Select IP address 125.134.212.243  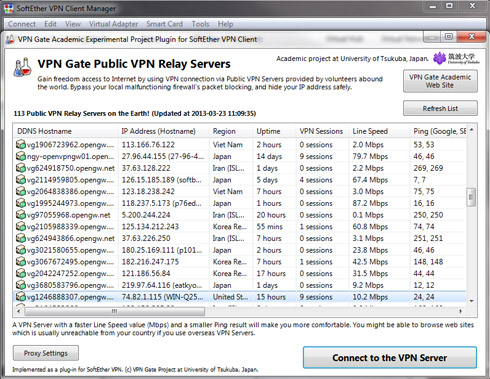pos(150,227)
